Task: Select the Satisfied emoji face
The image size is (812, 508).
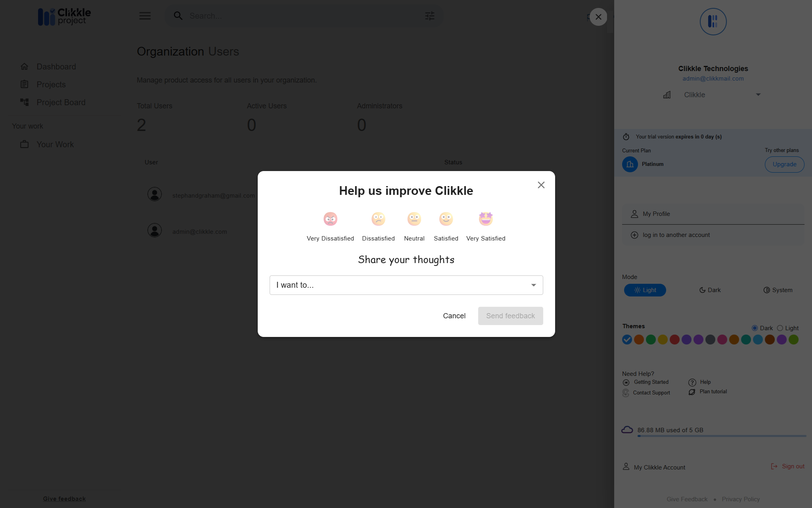Action: click(x=446, y=219)
